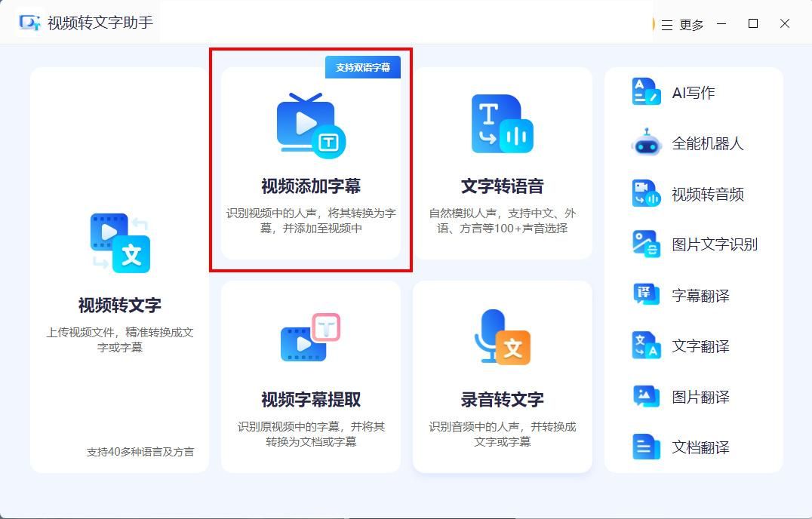
Task: Click the 录音转文字 microphone icon
Action: pos(503,337)
